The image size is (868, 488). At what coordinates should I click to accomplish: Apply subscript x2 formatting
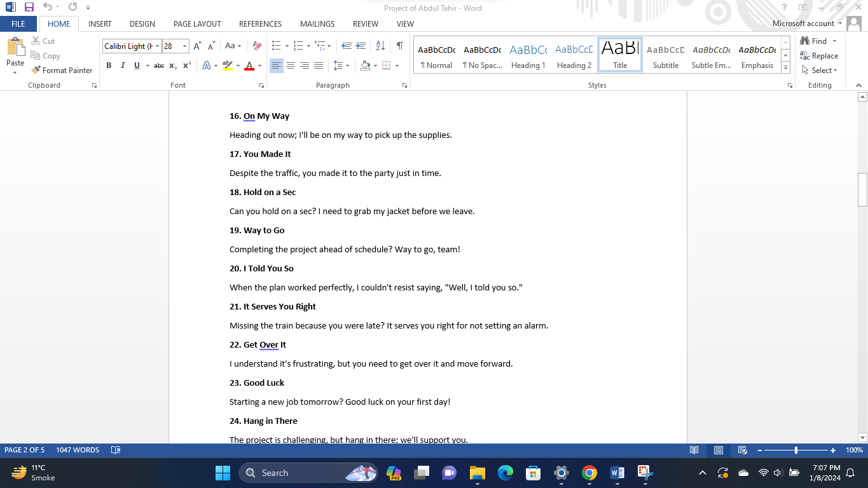click(173, 65)
